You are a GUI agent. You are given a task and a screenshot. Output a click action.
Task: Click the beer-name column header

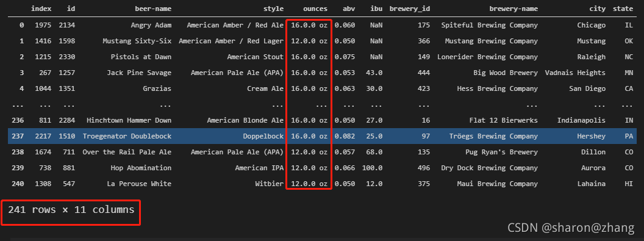pos(153,8)
